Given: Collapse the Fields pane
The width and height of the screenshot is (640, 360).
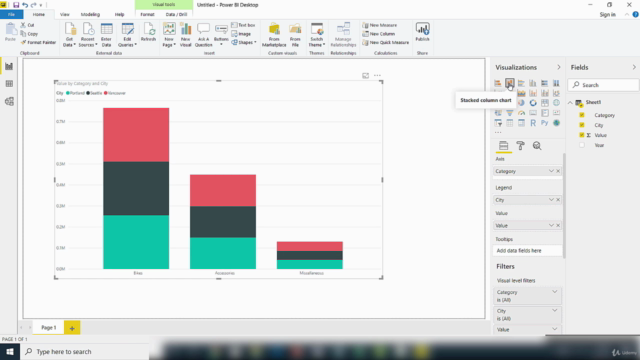Looking at the screenshot, I should point(634,67).
